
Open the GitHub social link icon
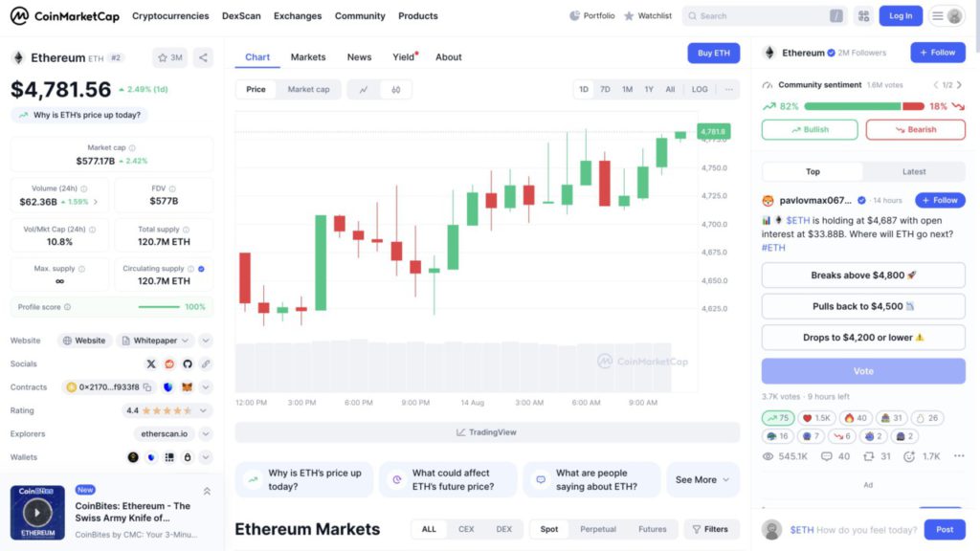coord(188,364)
